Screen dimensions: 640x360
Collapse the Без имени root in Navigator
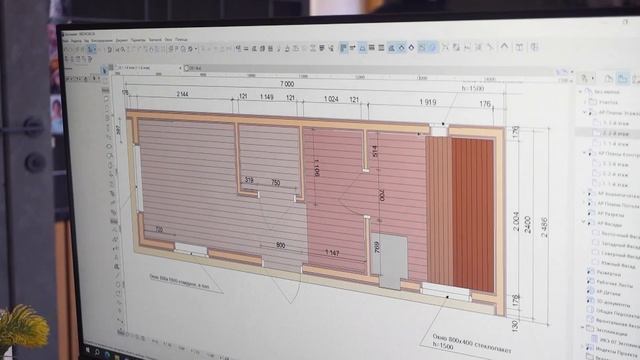(x=580, y=92)
